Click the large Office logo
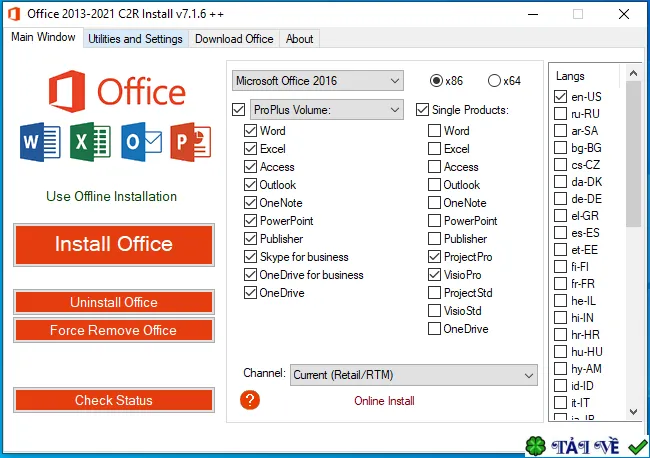650x458 pixels. click(x=117, y=92)
